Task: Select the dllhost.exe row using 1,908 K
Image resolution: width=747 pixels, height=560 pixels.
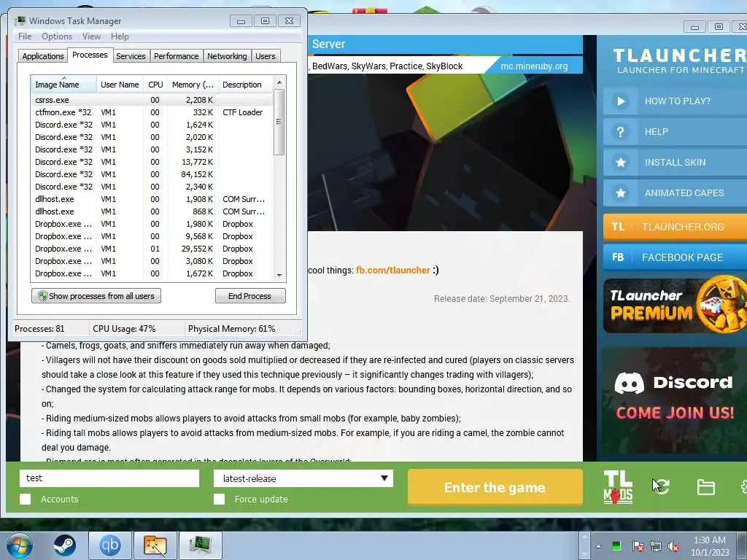Action: pos(152,199)
